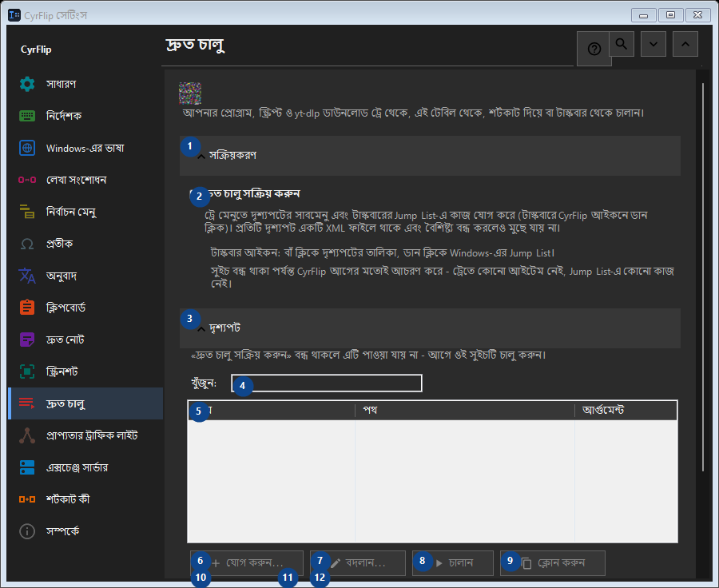Open the দ্রুত চালু sidebar page
Image resolution: width=719 pixels, height=588 pixels.
[85, 403]
